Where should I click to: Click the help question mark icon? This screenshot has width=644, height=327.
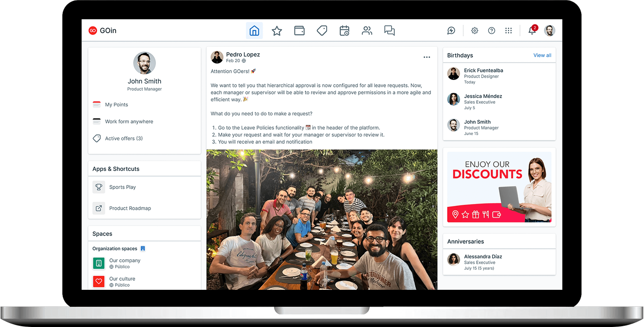[x=492, y=30]
